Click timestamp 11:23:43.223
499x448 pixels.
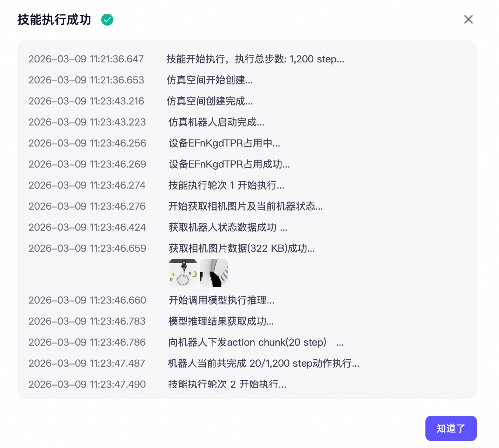pyautogui.click(x=87, y=122)
